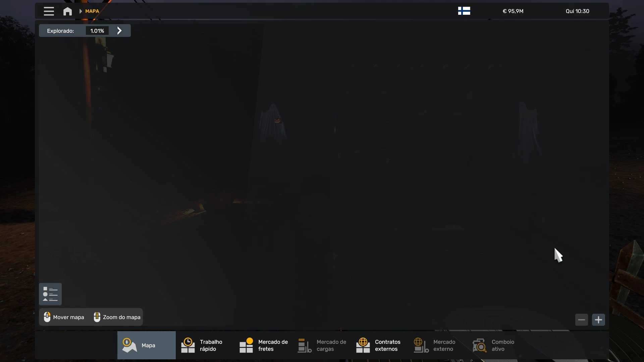Click the €95,9M balance display
This screenshot has height=362, width=644.
(x=513, y=11)
